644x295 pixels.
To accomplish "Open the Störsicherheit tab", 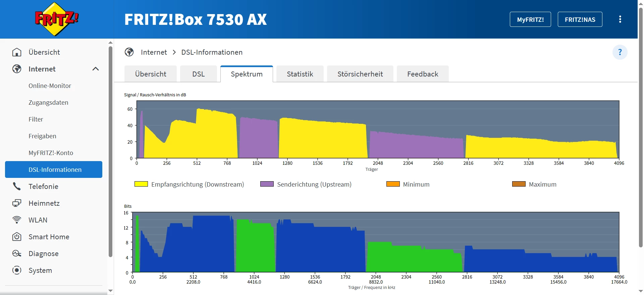I will 360,74.
